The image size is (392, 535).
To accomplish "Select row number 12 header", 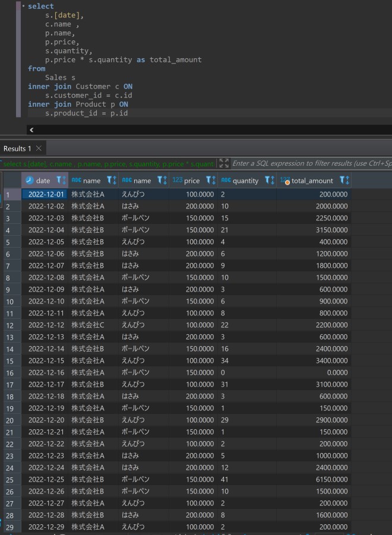I will point(10,325).
